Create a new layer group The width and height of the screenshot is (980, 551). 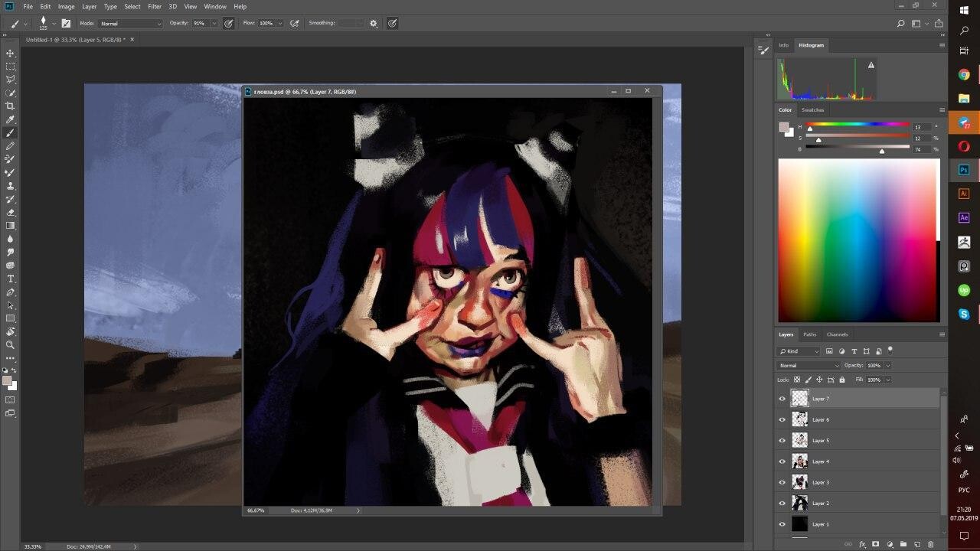(x=903, y=544)
